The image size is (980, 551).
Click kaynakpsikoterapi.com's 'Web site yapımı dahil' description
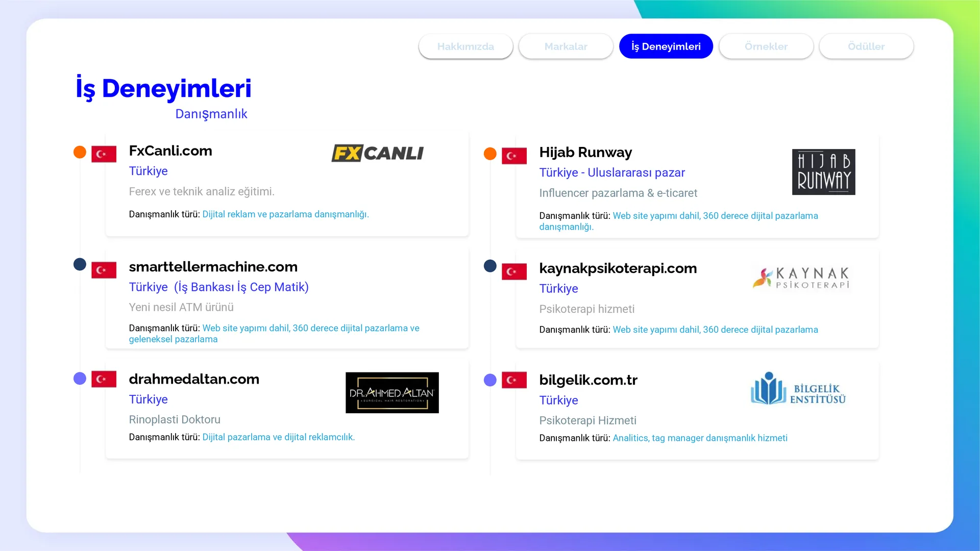coord(716,330)
